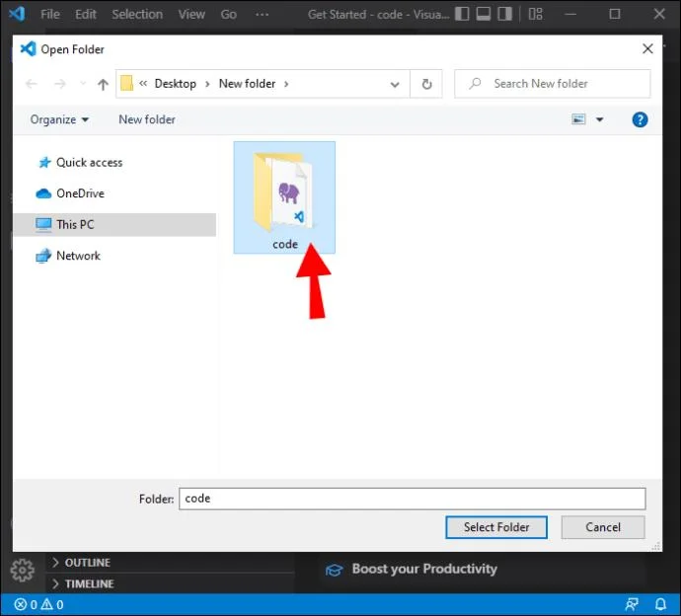Open errors and warnings in status bar
681x616 pixels.
click(38, 605)
